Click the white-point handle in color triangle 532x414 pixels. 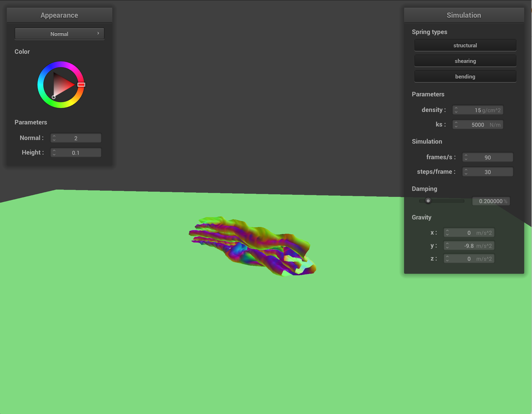54,97
